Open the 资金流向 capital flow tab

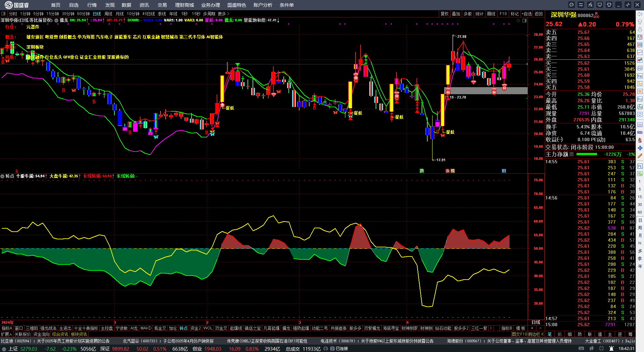click(41, 334)
